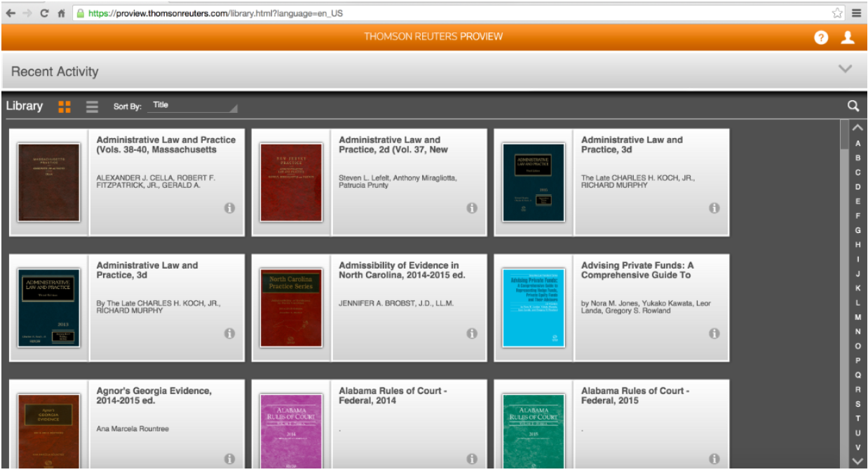Click the Thomson Reuters ProView header title

click(x=433, y=36)
